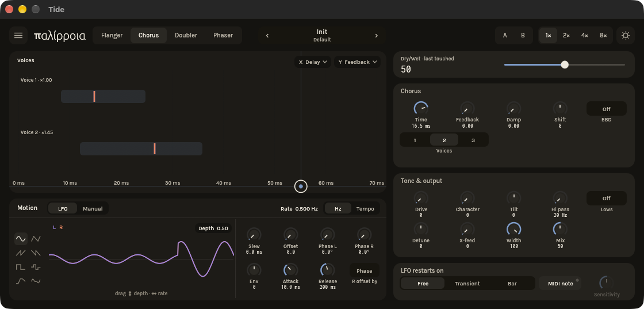Click the Shift knob
Viewport: 644px width, 309px height.
[x=560, y=109]
